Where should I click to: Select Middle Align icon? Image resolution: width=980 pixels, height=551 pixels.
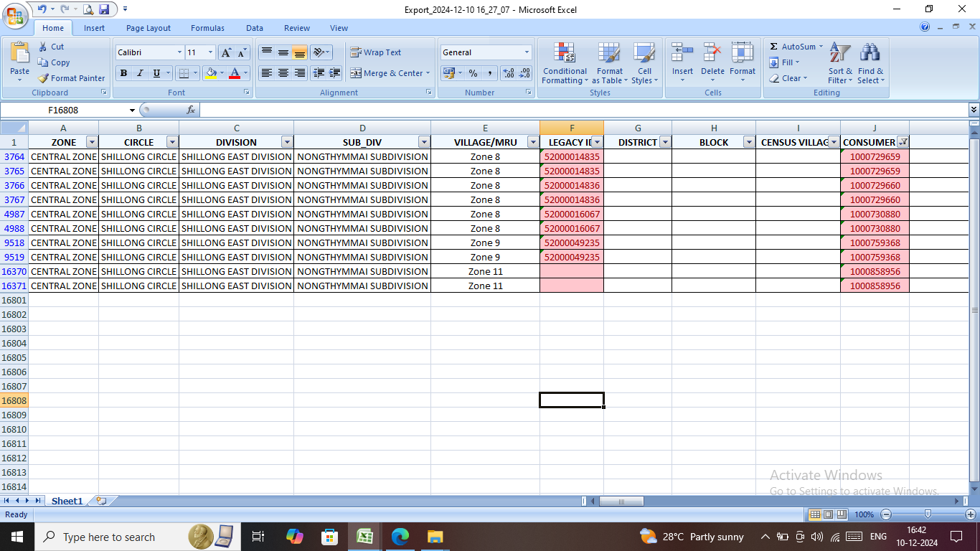tap(283, 52)
